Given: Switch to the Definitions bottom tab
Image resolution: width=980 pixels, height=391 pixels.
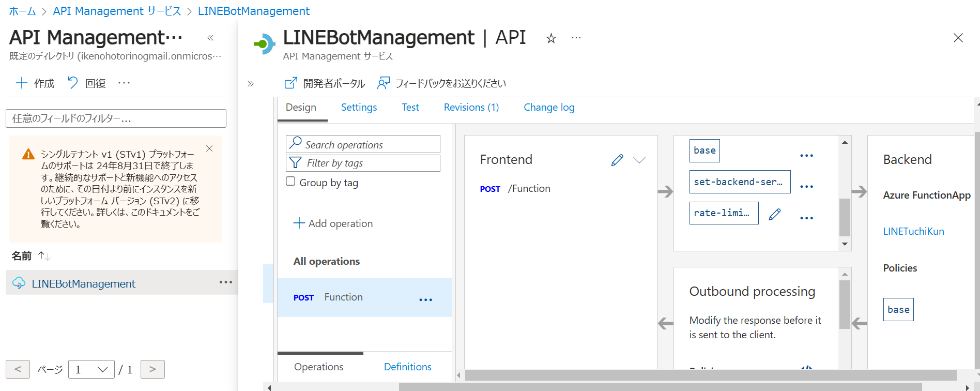Looking at the screenshot, I should tap(408, 367).
